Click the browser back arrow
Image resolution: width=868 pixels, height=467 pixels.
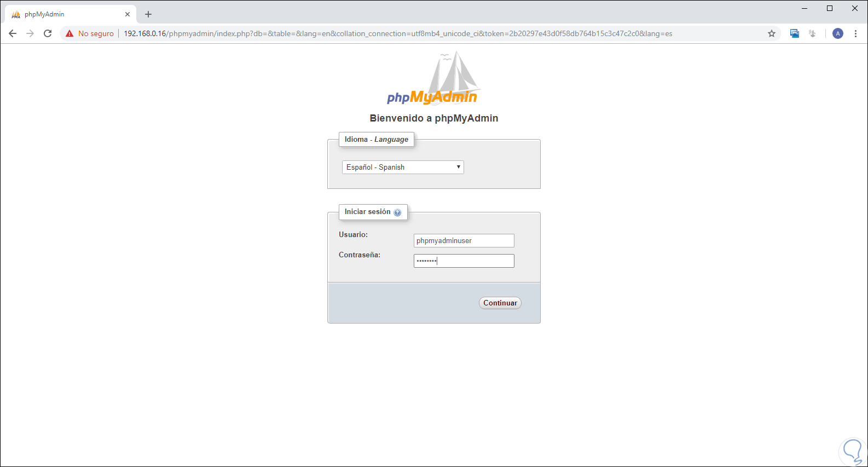(13, 33)
